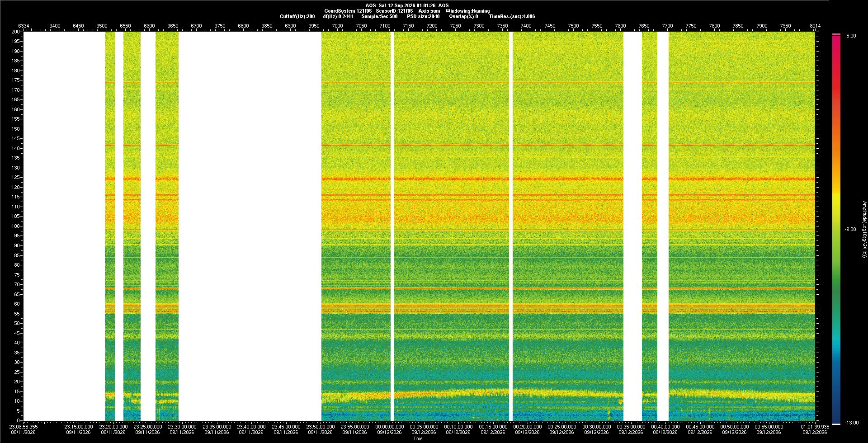Click the 8014 end label on top axis
Image resolution: width=868 pixels, height=443 pixels.
(x=815, y=26)
